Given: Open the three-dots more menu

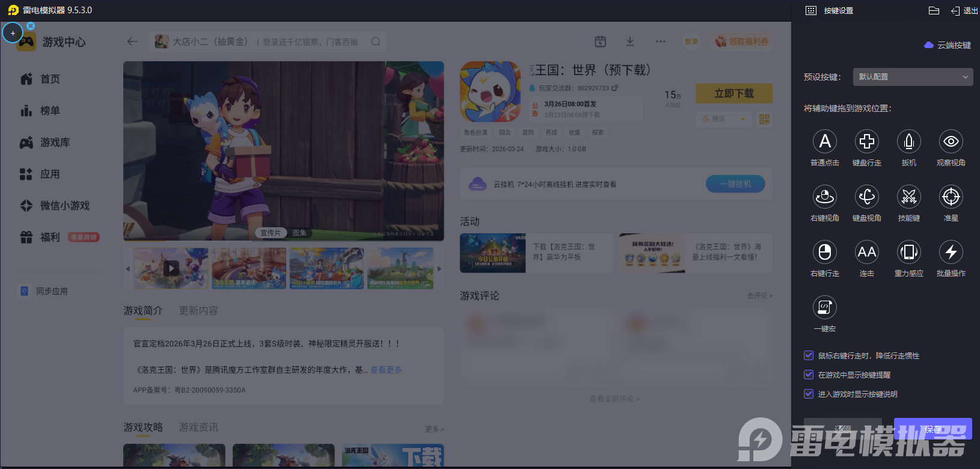Looking at the screenshot, I should click(x=661, y=41).
